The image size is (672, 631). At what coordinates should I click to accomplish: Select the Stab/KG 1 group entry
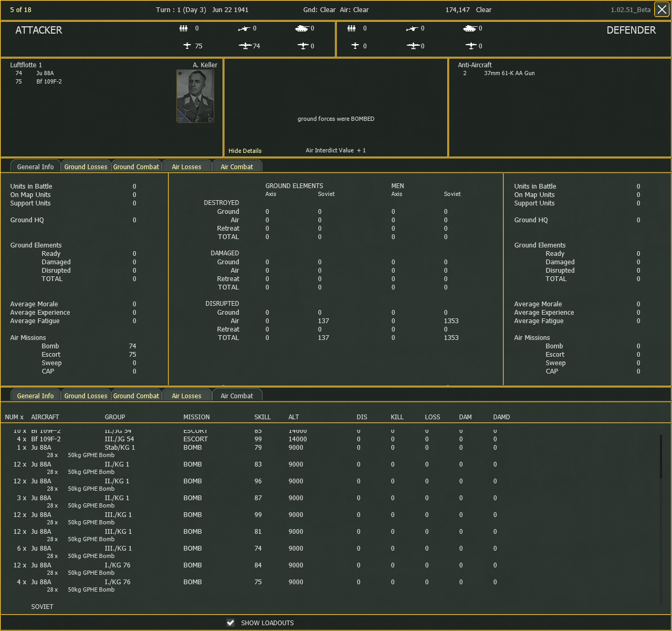[x=120, y=448]
